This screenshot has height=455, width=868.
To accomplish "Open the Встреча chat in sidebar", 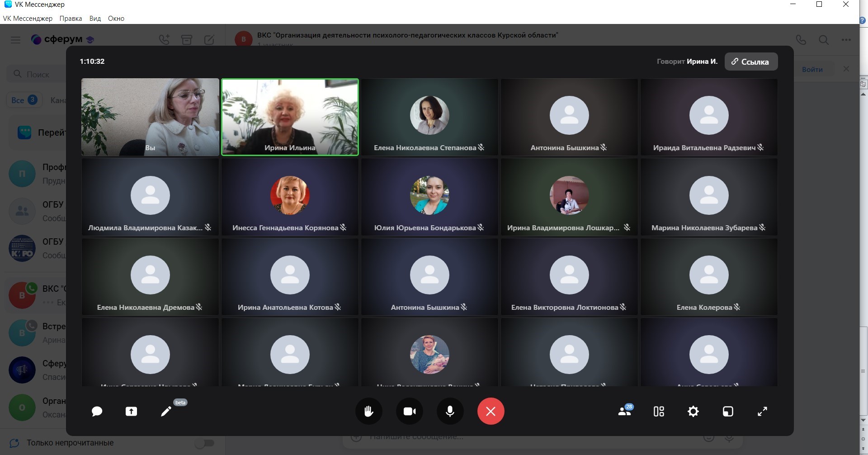I will 35,333.
